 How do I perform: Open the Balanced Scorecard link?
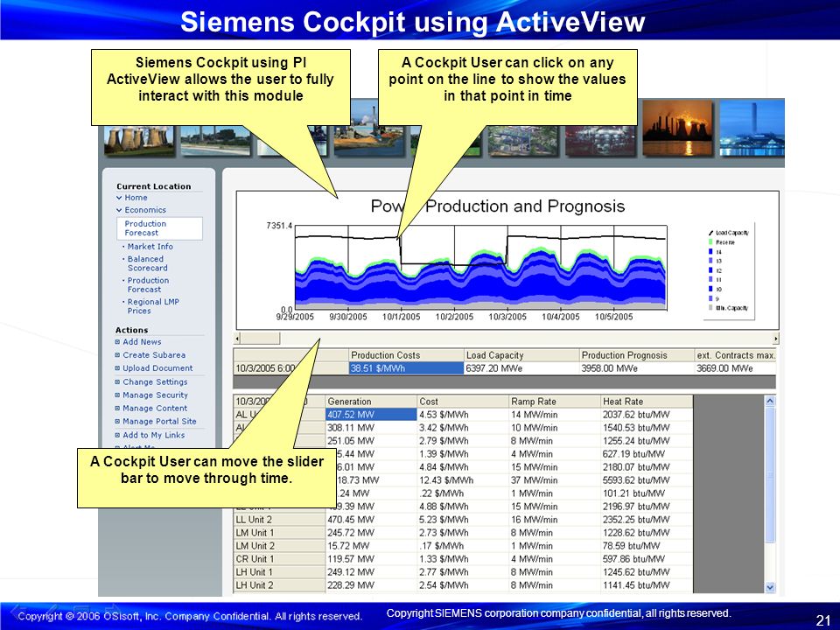pyautogui.click(x=147, y=263)
